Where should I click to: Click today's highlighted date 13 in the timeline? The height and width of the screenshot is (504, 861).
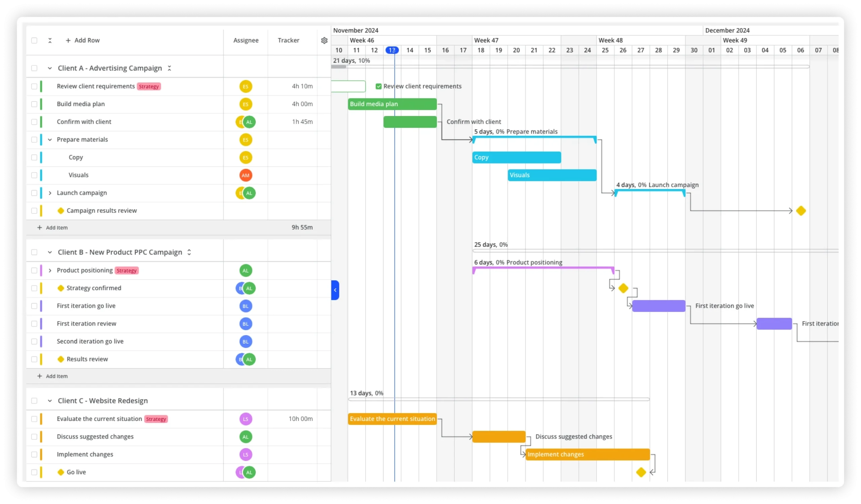click(392, 50)
